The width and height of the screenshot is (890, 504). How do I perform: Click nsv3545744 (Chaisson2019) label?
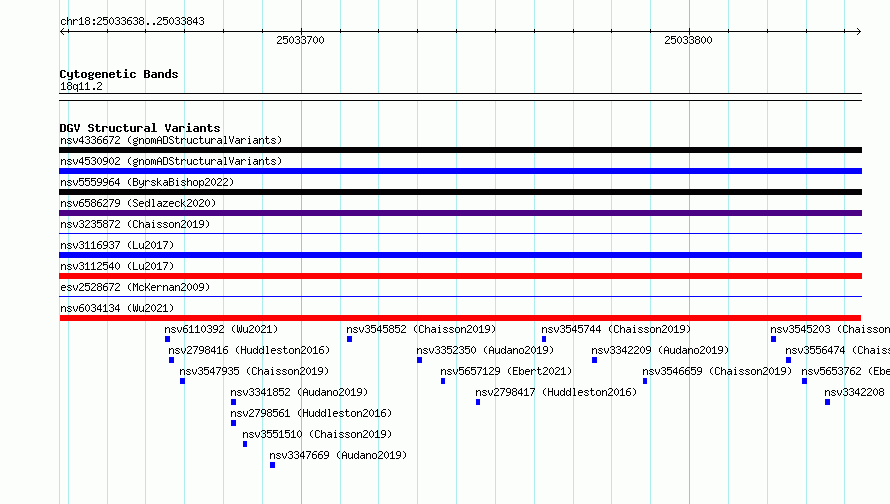[616, 329]
